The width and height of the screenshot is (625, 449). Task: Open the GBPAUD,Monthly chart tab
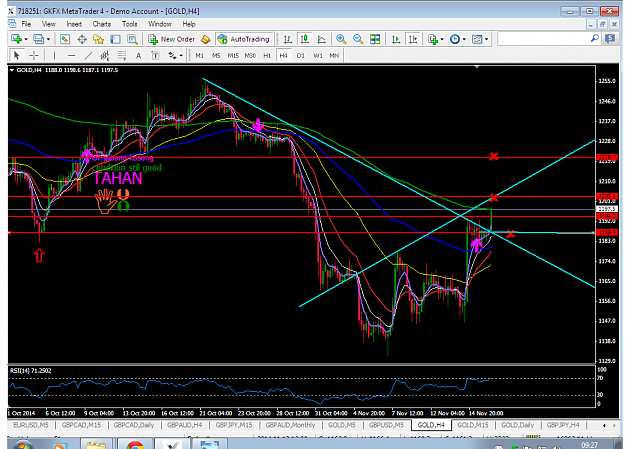click(x=290, y=425)
